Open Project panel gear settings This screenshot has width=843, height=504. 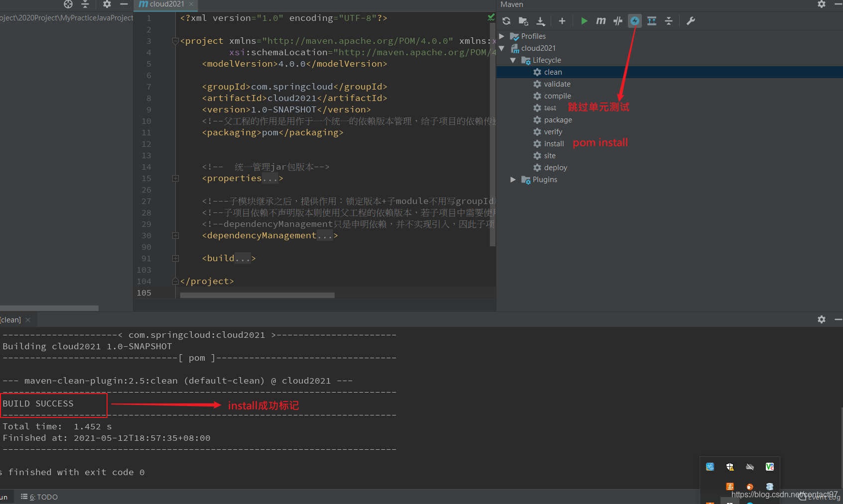[107, 4]
